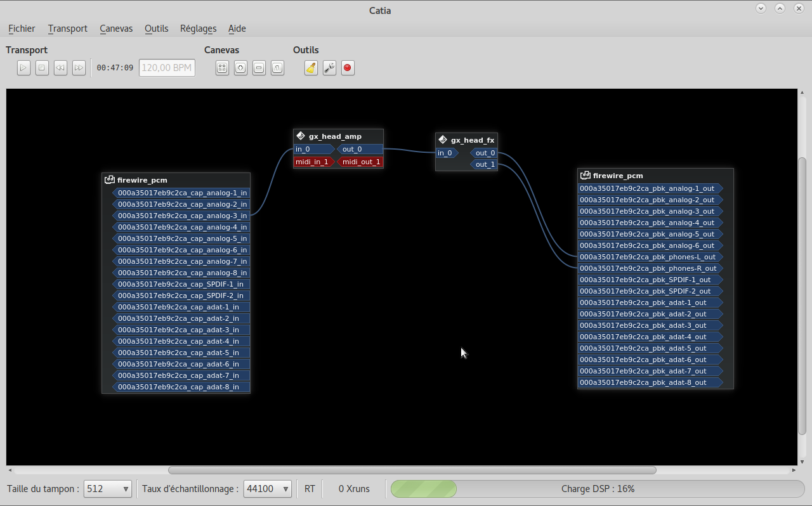Image resolution: width=812 pixels, height=506 pixels.
Task: Click the zoom fit canvas icon
Action: pos(222,68)
